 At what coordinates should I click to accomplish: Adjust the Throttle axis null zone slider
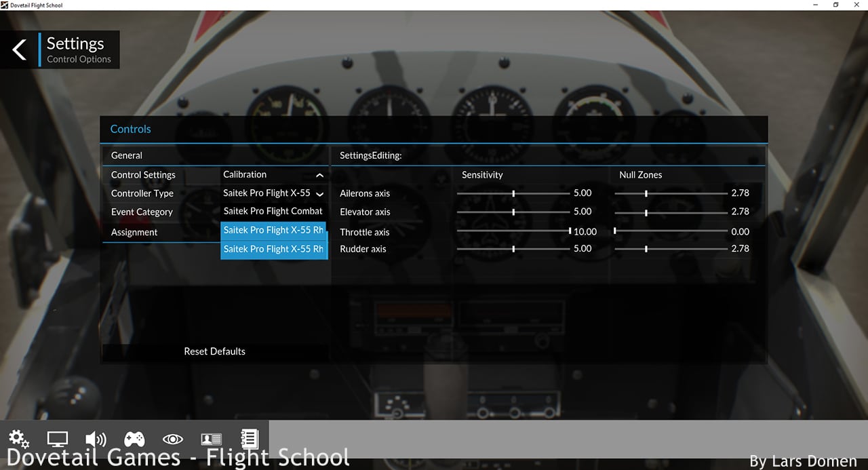click(615, 231)
